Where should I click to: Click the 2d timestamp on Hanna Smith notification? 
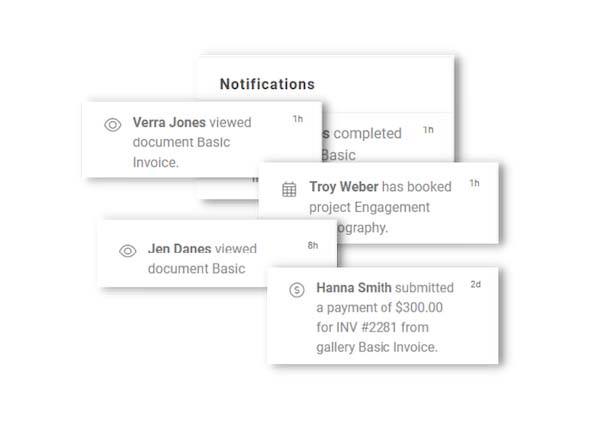(x=475, y=284)
